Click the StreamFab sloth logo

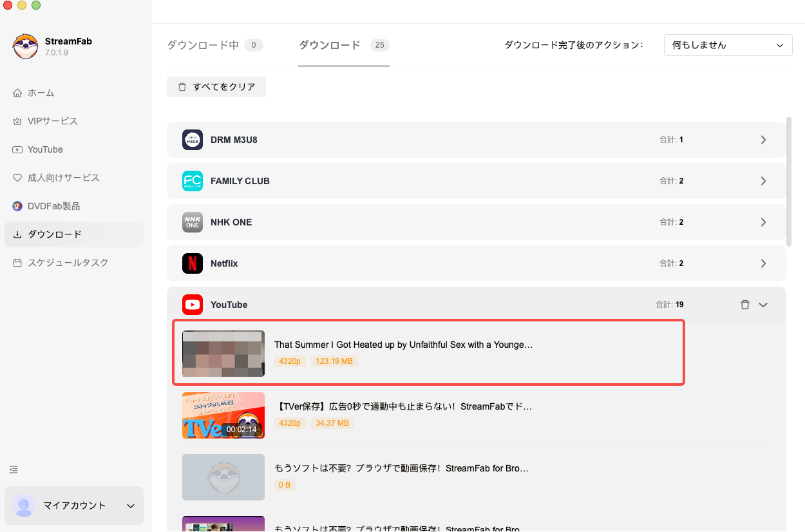[25, 46]
